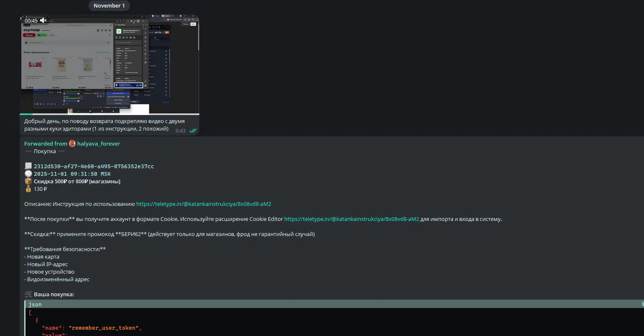The height and width of the screenshot is (336, 644).
Task: Select the Новый IP-адрес requirement line
Action: click(46, 264)
